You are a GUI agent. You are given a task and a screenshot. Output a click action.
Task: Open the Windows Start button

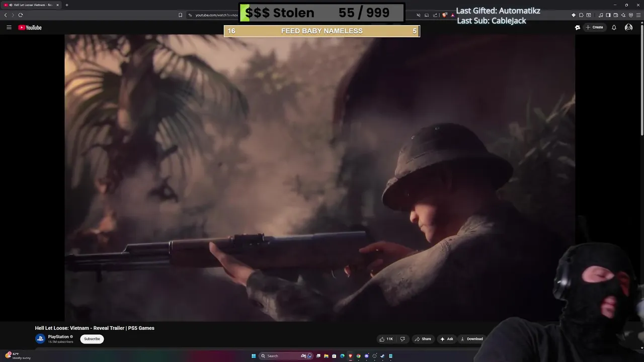(254, 356)
